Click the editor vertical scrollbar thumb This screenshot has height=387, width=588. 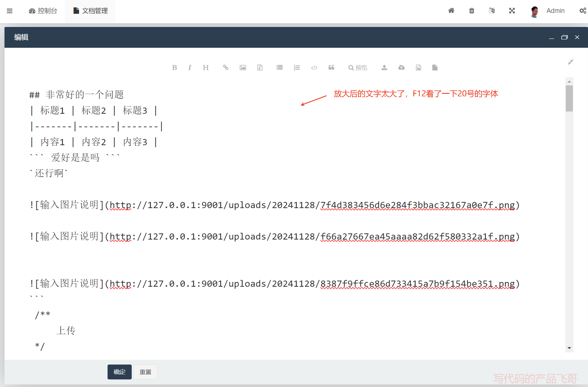coord(569,99)
